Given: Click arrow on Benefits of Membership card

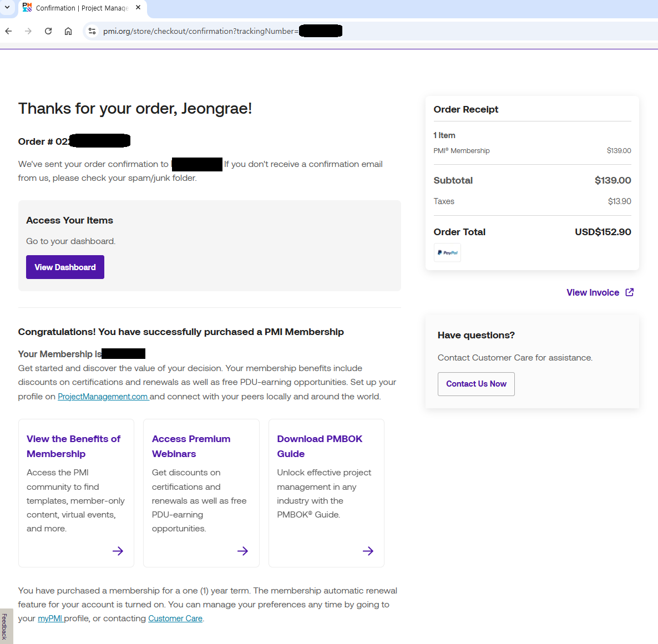Looking at the screenshot, I should pyautogui.click(x=118, y=551).
